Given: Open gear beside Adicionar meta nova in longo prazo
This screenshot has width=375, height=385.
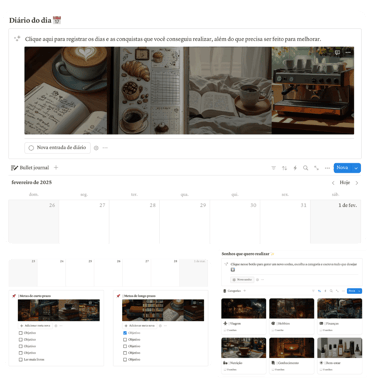Looking at the screenshot, I should pyautogui.click(x=160, y=326).
